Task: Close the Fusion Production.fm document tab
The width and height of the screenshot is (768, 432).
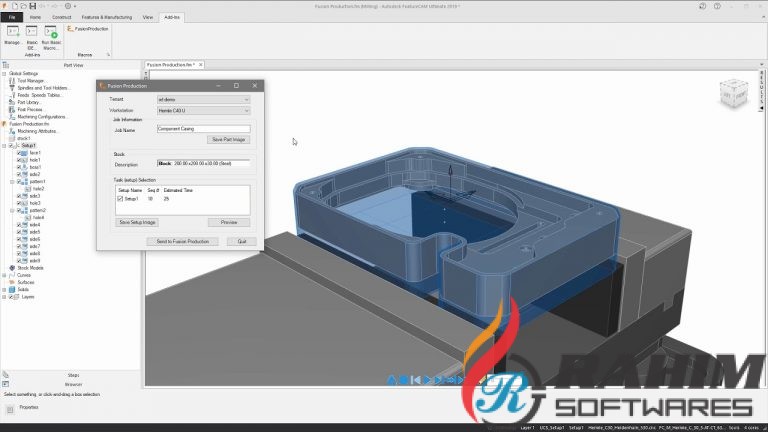Action: (x=200, y=65)
